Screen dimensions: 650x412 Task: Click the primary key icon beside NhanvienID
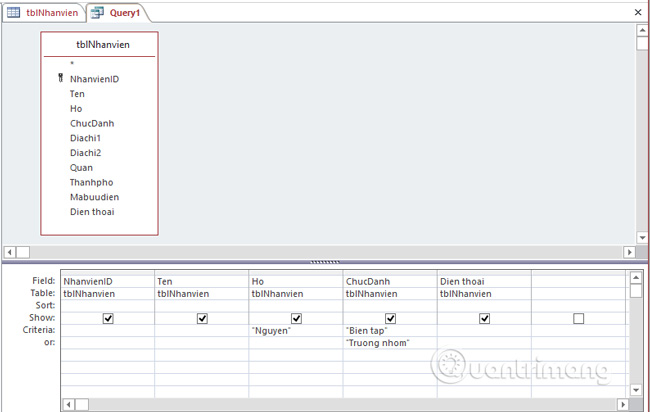61,78
